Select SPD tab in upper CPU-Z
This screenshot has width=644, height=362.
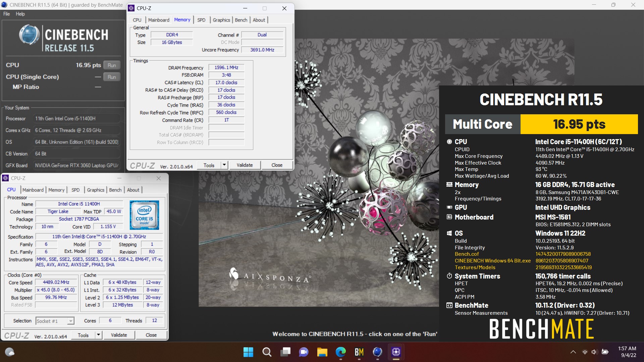[201, 20]
